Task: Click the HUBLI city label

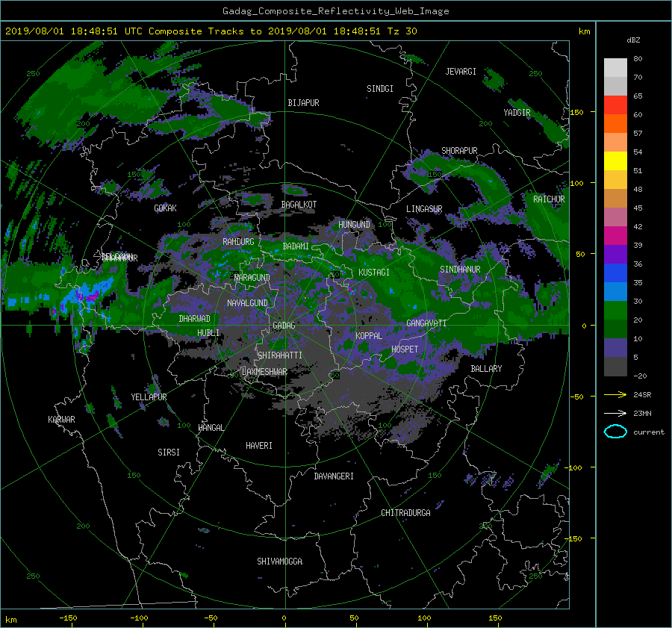Action: coord(208,332)
